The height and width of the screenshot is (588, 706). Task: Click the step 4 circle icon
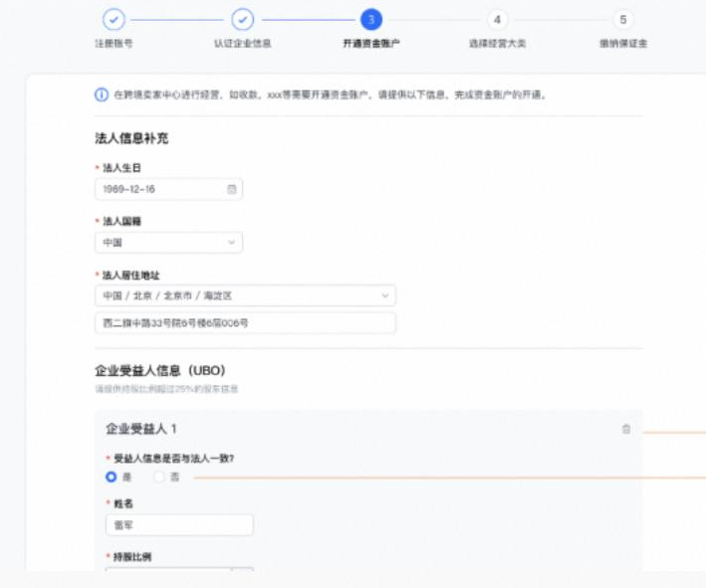(x=497, y=19)
